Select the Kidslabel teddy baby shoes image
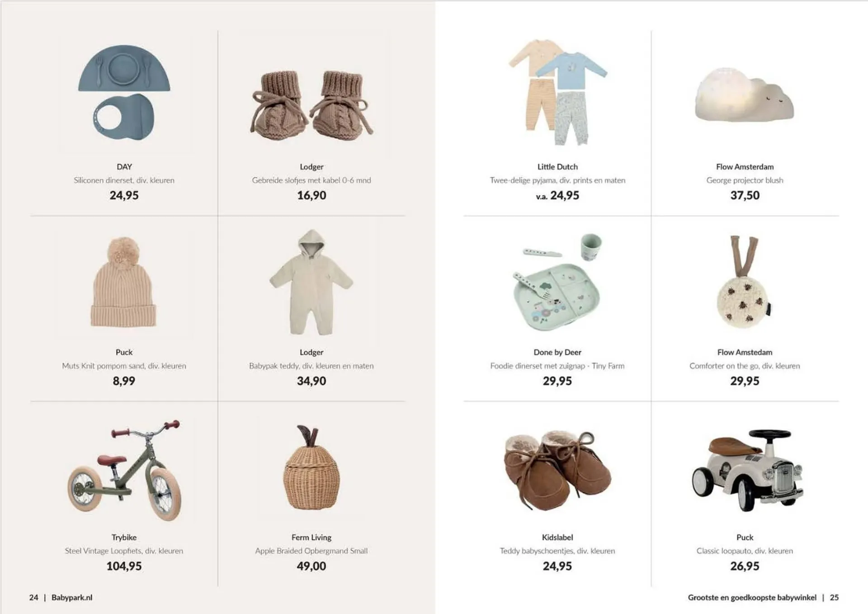The image size is (868, 614). pos(557,471)
